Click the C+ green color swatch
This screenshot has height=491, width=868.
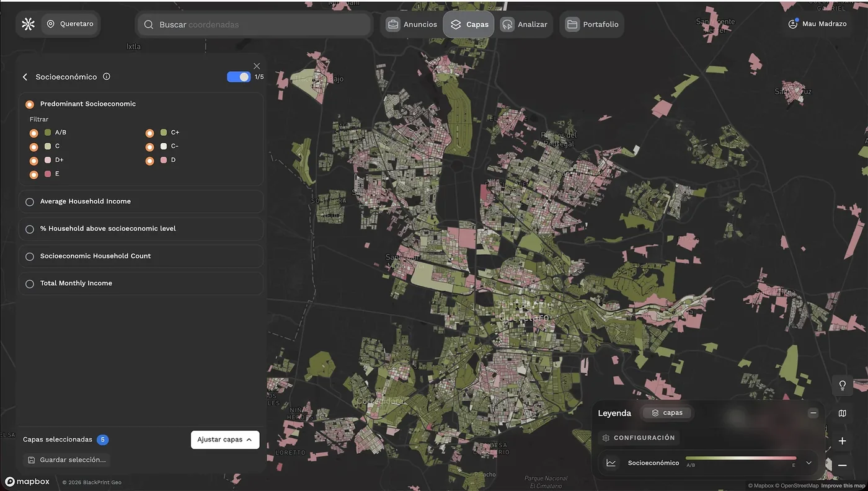click(164, 132)
